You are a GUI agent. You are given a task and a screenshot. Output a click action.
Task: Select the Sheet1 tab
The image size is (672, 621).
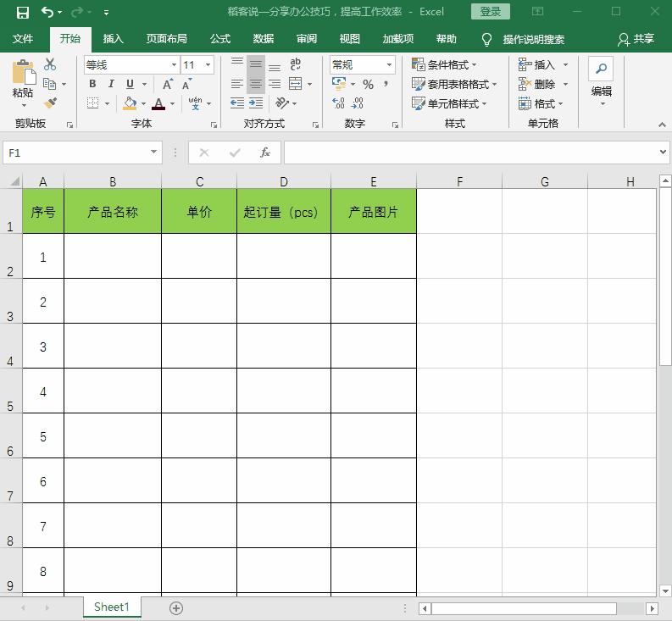[x=111, y=607]
